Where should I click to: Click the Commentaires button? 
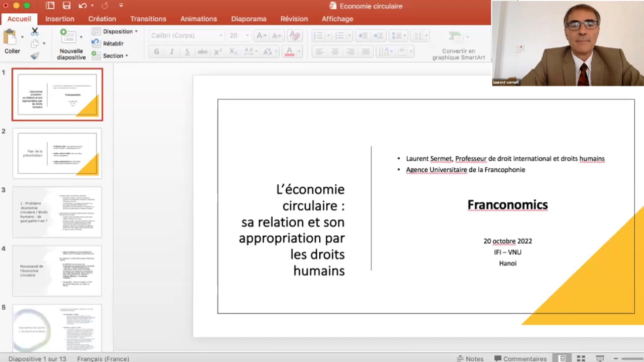point(520,358)
